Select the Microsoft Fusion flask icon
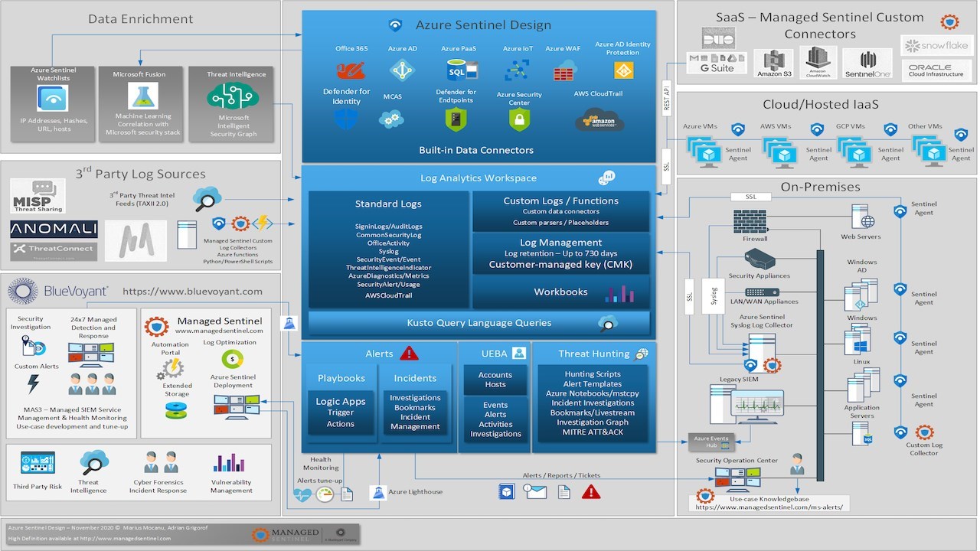This screenshot has height=551, width=980. pos(143,96)
